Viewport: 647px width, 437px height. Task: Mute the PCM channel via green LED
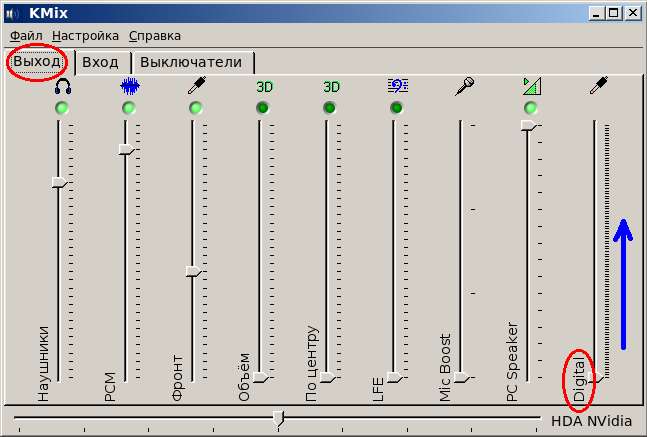[x=129, y=108]
